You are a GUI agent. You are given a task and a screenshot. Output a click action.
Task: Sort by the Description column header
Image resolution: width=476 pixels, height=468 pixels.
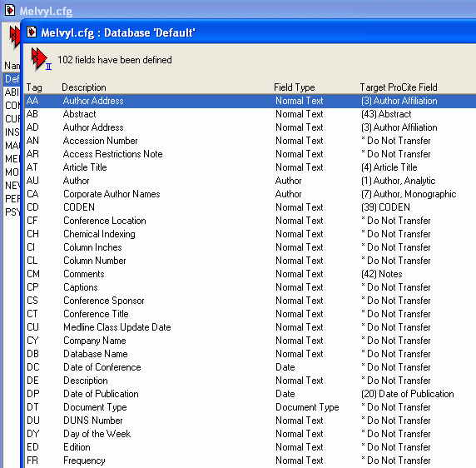(84, 87)
